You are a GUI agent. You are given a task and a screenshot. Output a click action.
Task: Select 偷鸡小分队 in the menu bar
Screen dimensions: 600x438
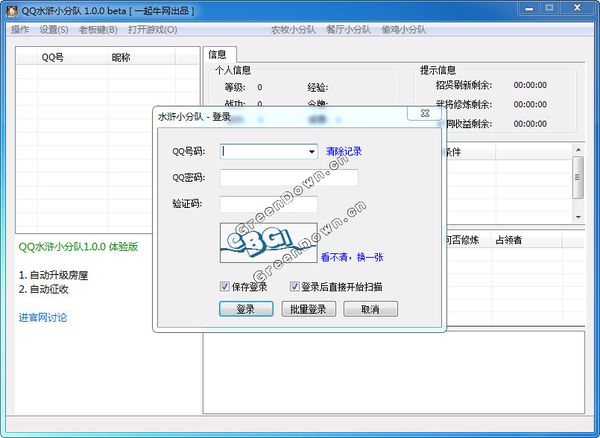click(x=403, y=29)
